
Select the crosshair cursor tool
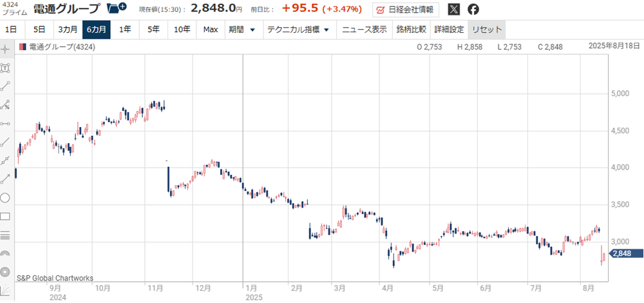coord(5,49)
